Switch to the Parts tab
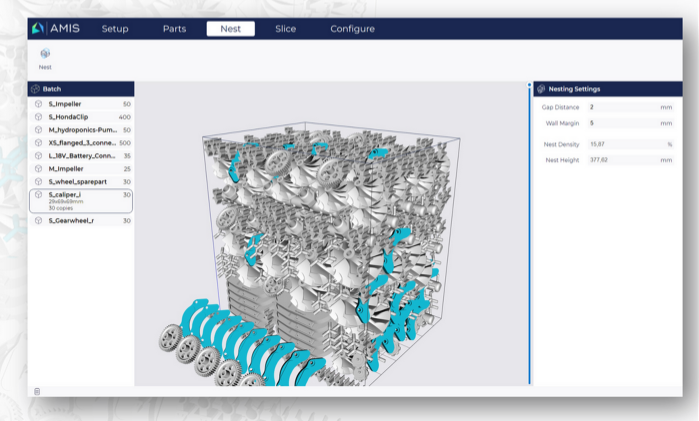The height and width of the screenshot is (421, 699). pyautogui.click(x=174, y=29)
